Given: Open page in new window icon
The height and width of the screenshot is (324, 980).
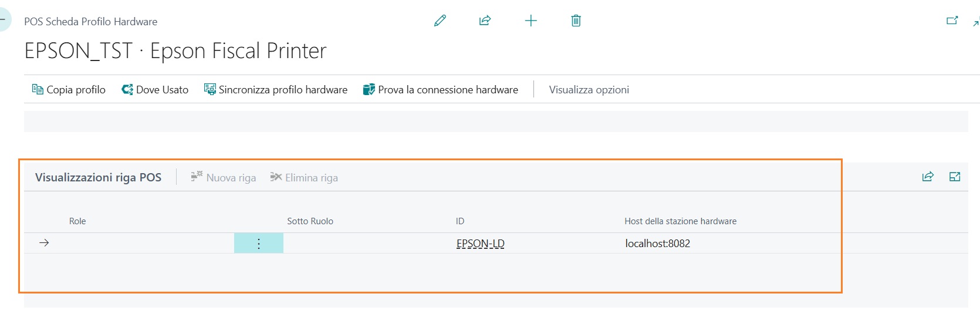Looking at the screenshot, I should tap(952, 21).
